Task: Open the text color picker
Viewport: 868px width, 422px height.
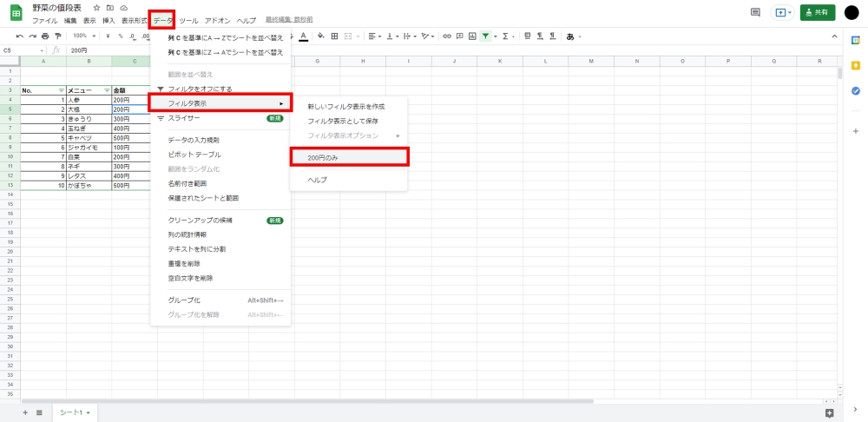Action: [x=303, y=36]
